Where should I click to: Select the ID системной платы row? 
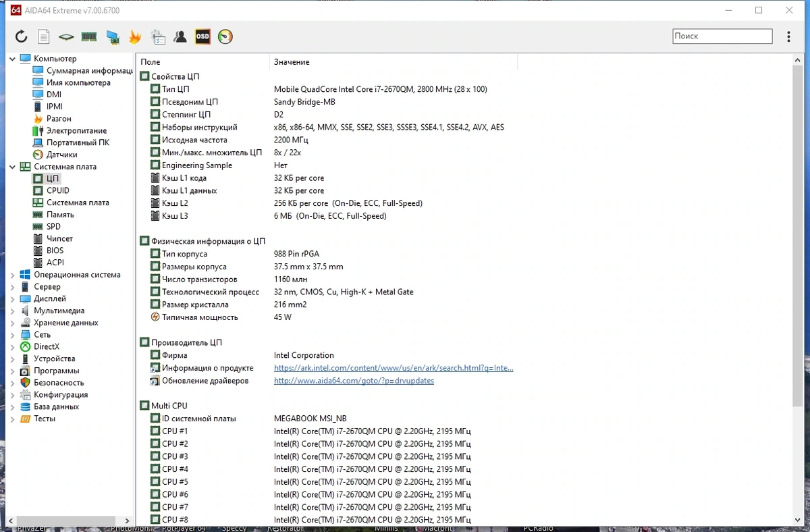click(x=327, y=419)
